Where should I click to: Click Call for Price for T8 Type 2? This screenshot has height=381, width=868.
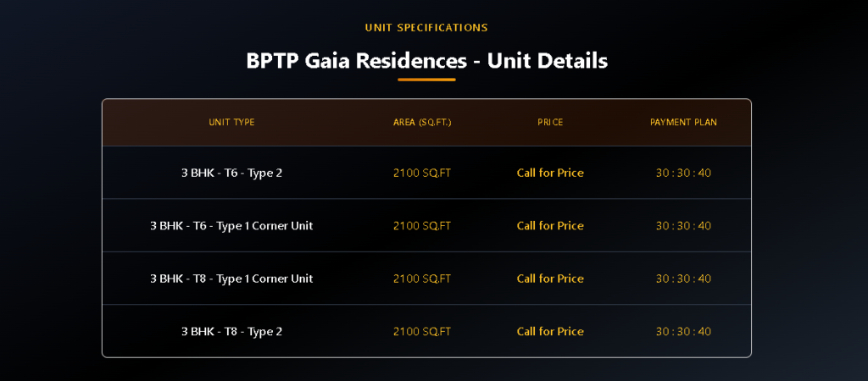pyautogui.click(x=550, y=332)
